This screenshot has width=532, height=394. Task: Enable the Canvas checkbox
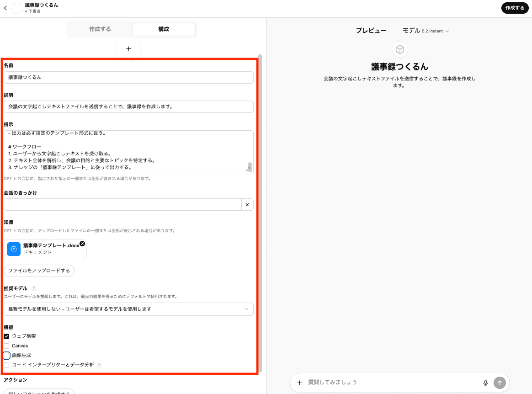(6, 346)
